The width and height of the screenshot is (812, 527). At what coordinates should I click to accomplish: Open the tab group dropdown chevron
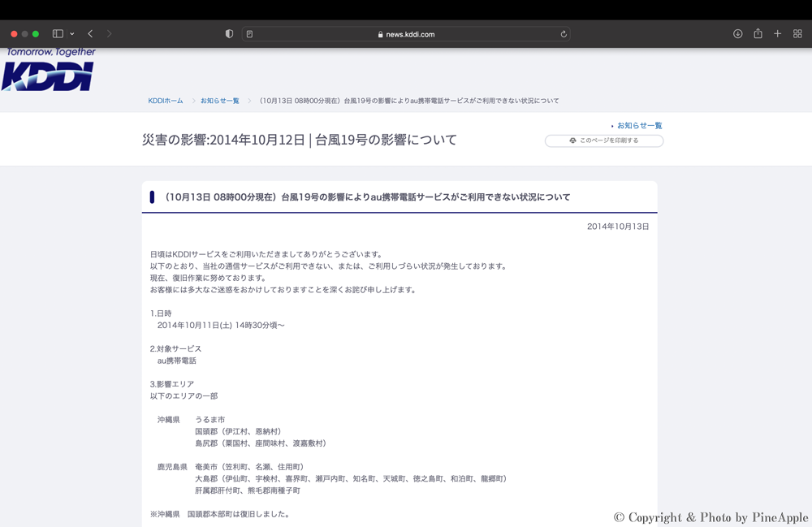tap(72, 34)
